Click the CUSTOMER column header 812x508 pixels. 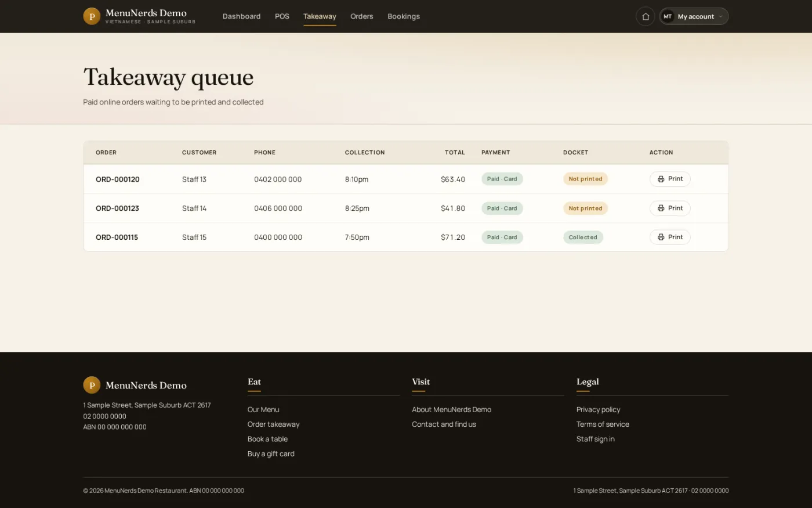pyautogui.click(x=199, y=153)
